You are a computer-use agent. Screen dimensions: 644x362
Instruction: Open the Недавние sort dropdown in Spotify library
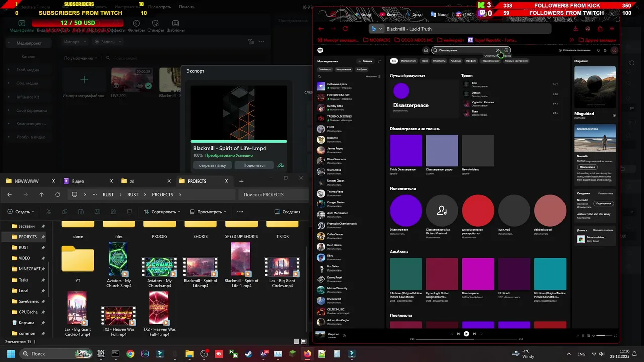372,76
